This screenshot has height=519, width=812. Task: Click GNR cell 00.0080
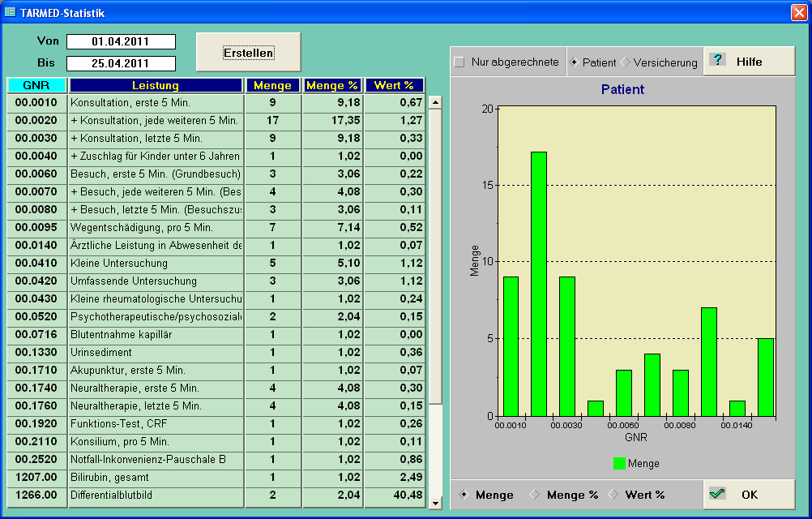click(x=36, y=210)
